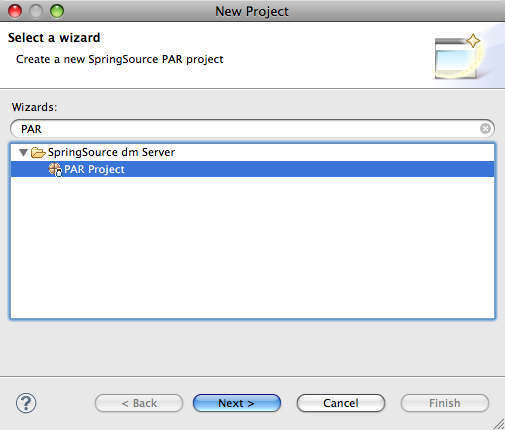505x430 pixels.
Task: Click the wizard banner window sparkle image
Action: click(459, 57)
